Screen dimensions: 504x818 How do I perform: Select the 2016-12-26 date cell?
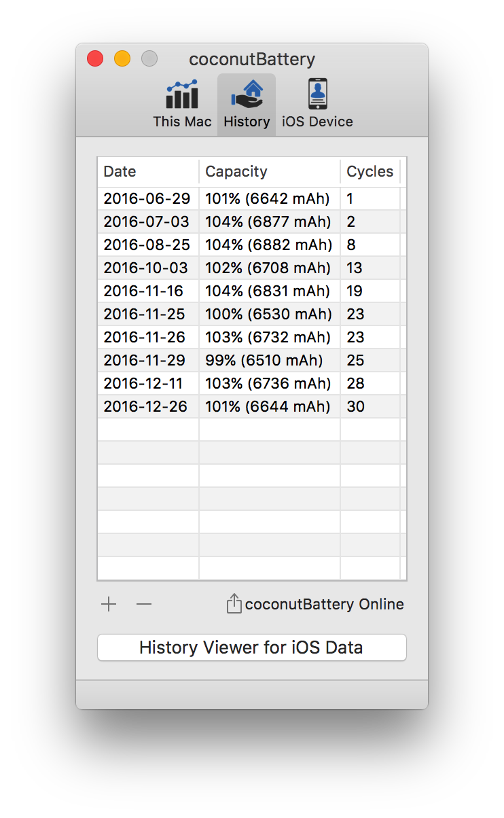pyautogui.click(x=147, y=406)
